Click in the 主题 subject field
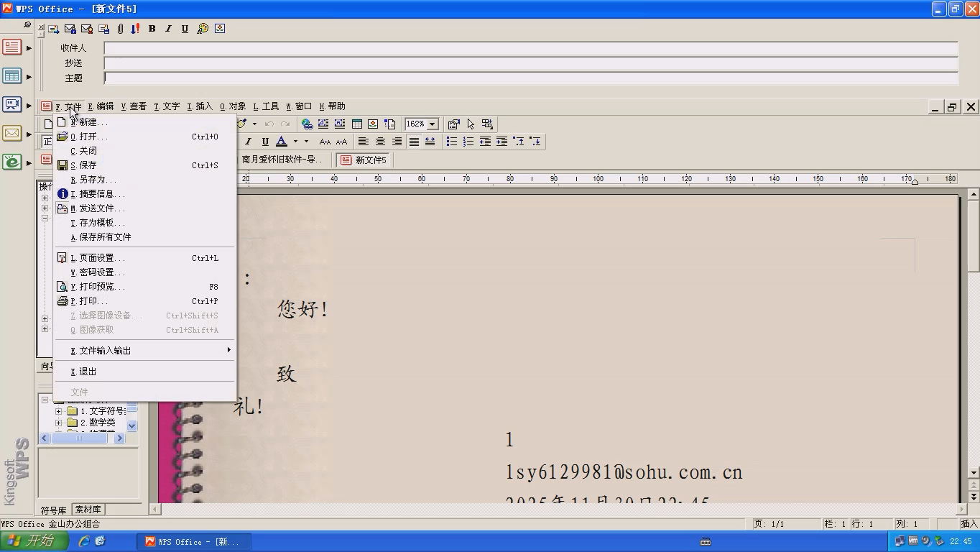The width and height of the screenshot is (980, 552). pyautogui.click(x=531, y=78)
